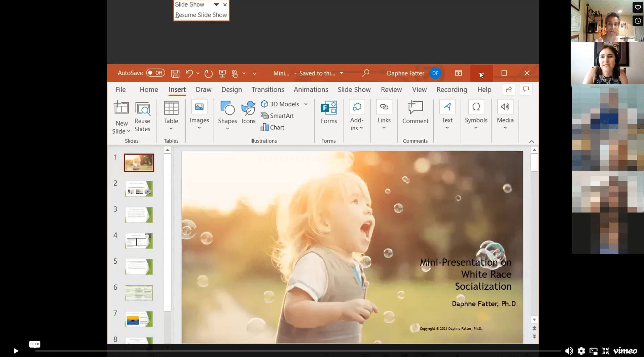
Task: Collapse the ribbon with the chevron
Action: coord(532,141)
